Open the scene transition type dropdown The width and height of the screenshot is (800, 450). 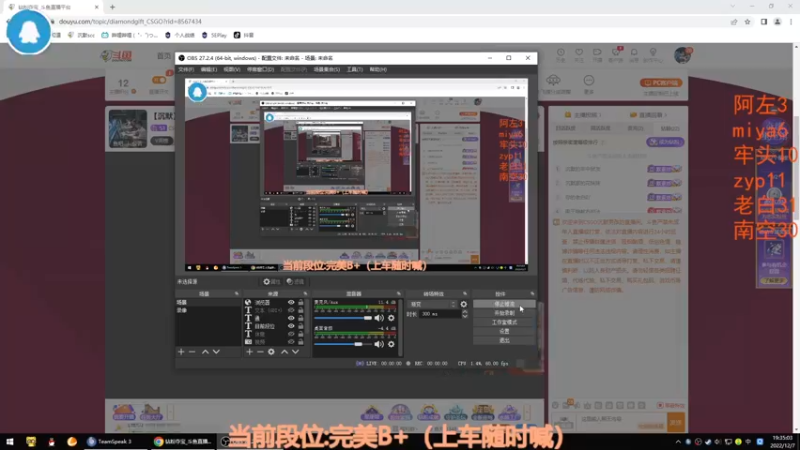[x=432, y=304]
